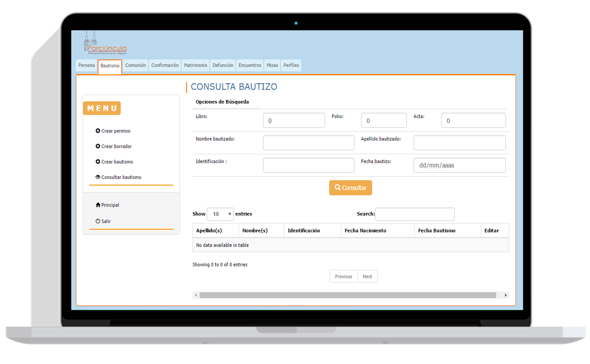The image size is (590, 364).
Task: Click the Porciúncula church logo
Action: coord(105,43)
